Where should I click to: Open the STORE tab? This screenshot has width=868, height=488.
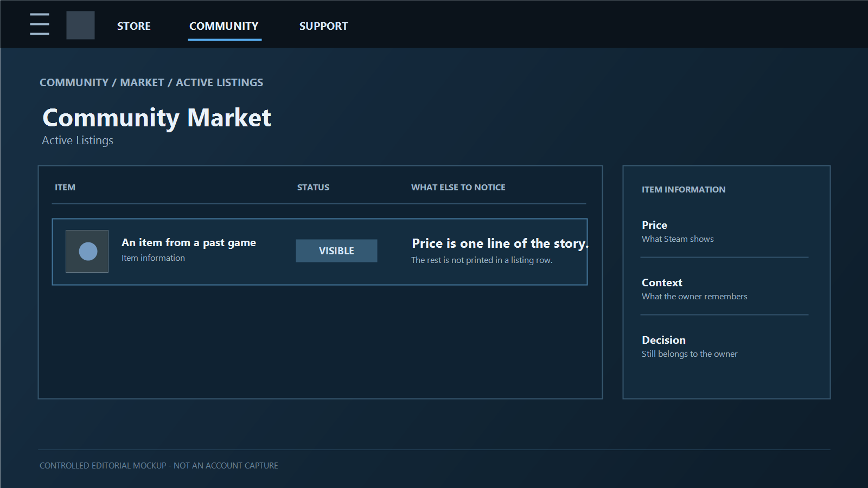(x=134, y=26)
